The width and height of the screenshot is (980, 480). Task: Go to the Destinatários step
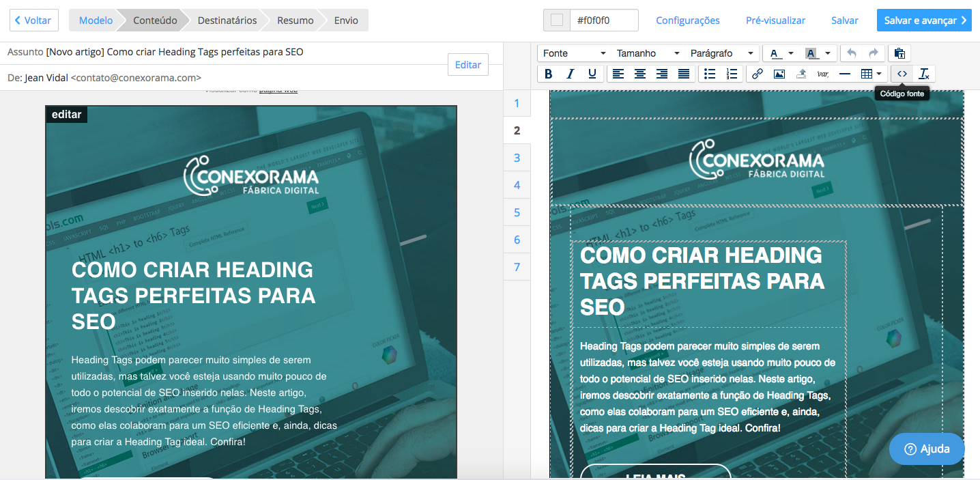click(227, 20)
